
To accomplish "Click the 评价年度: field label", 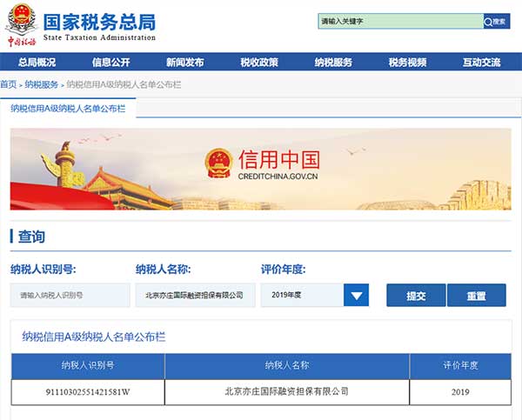I will click(283, 270).
